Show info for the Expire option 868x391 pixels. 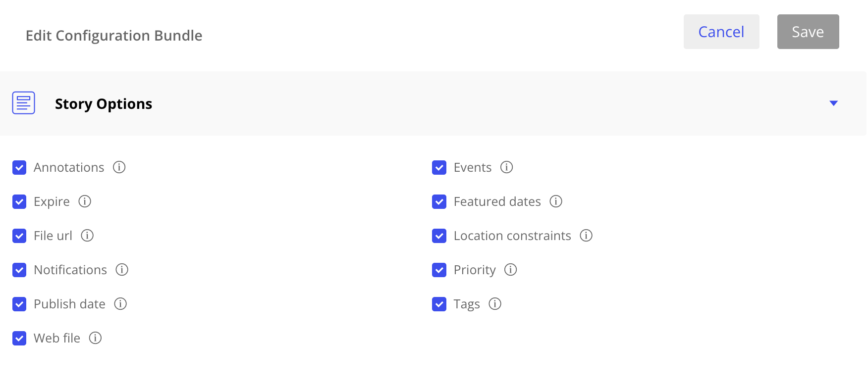tap(85, 201)
